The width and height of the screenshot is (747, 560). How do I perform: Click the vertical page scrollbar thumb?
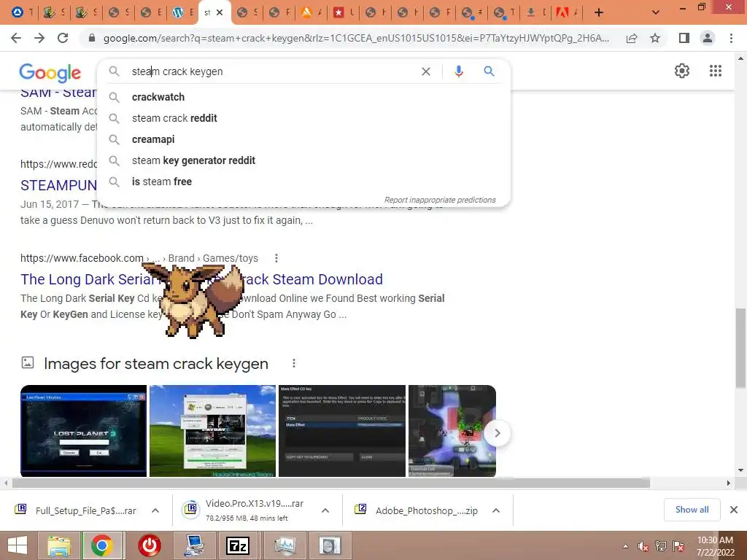pyautogui.click(x=740, y=348)
